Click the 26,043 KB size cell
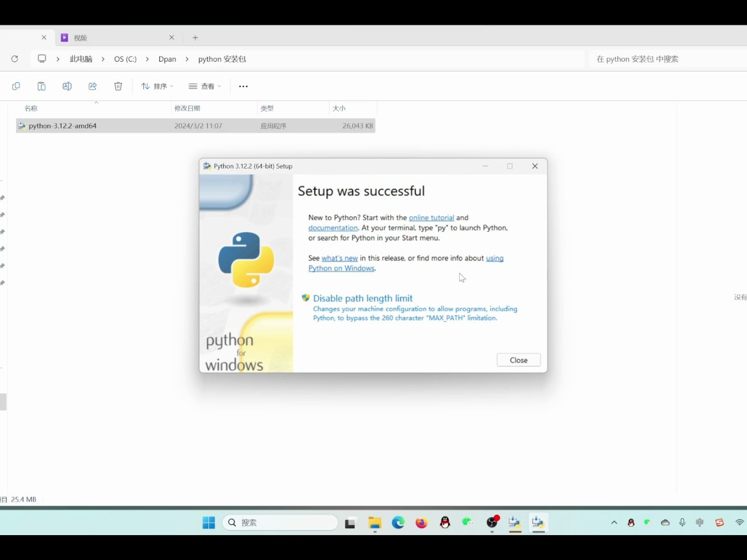 click(x=357, y=126)
